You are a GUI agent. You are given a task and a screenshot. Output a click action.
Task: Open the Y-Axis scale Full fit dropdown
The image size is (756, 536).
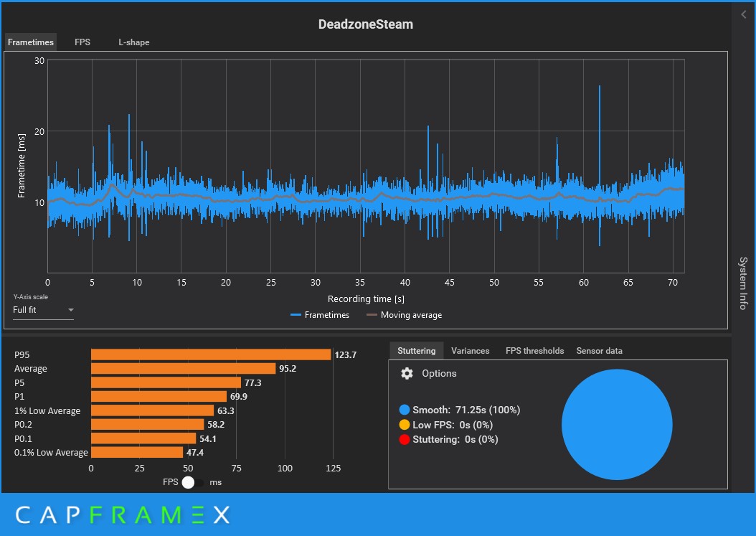pyautogui.click(x=43, y=310)
